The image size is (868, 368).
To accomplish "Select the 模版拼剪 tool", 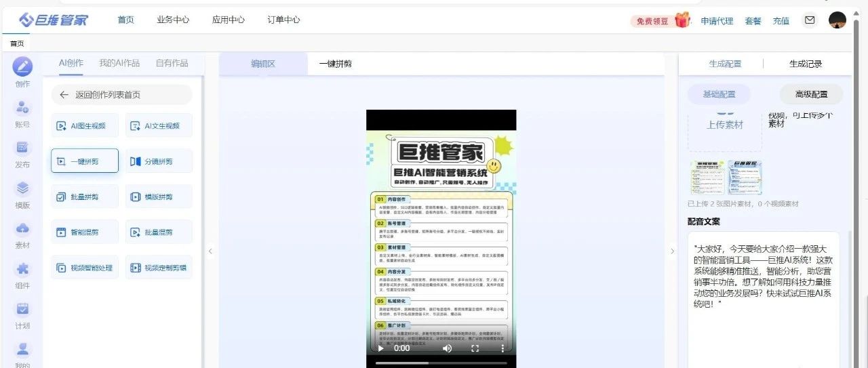I will pyautogui.click(x=159, y=197).
